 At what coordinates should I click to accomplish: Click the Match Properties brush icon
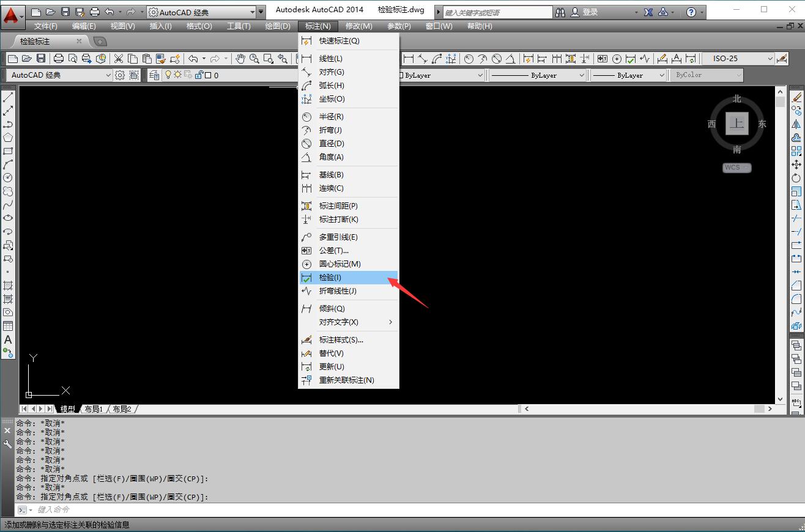[160, 59]
